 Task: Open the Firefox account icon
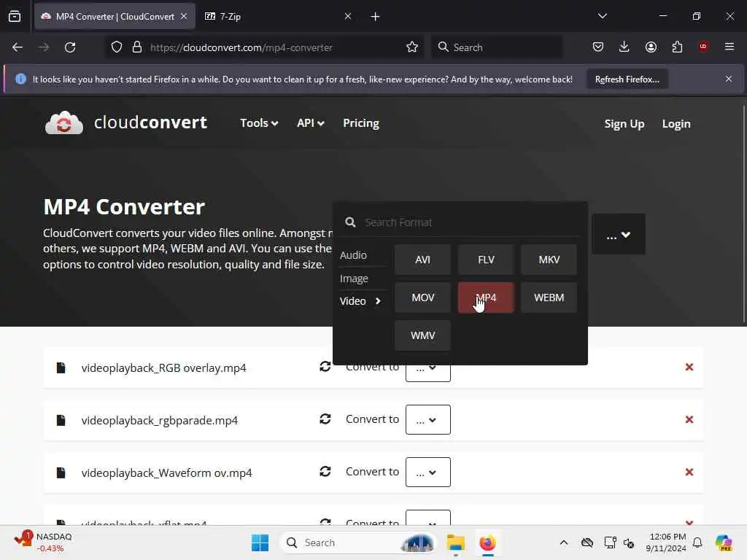click(651, 47)
